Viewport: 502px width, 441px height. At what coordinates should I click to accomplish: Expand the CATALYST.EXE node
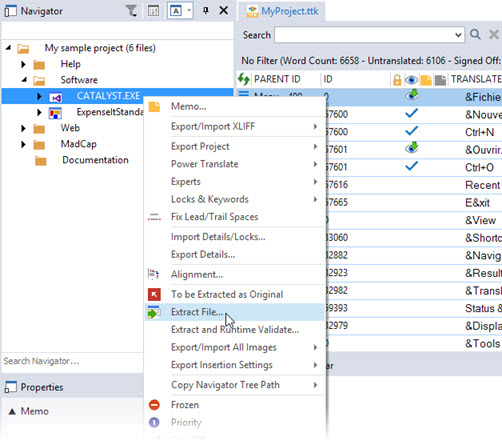39,96
